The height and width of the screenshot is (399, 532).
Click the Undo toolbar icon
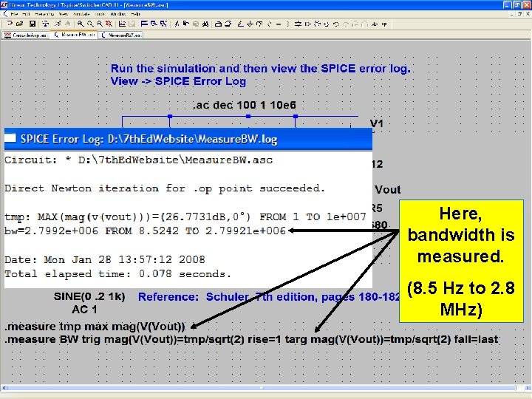(336, 24)
